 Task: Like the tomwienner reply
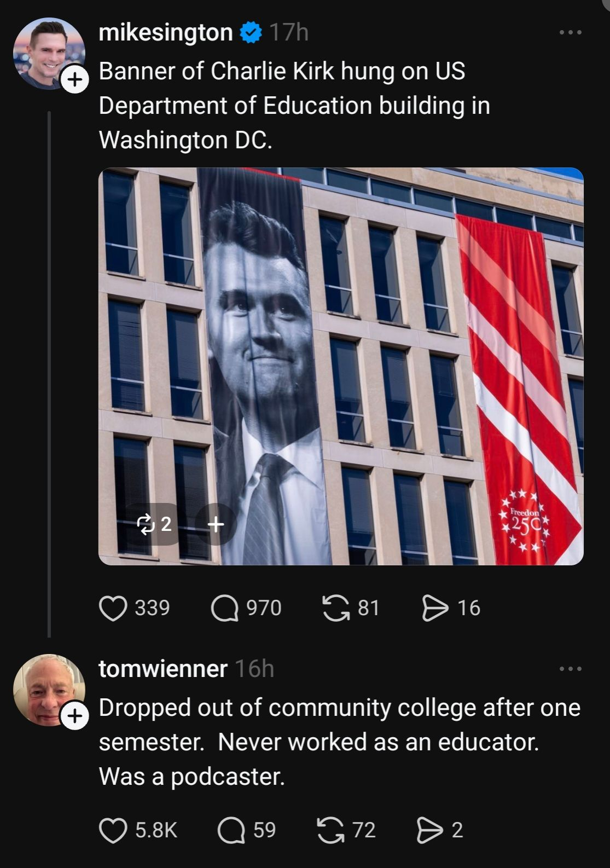coord(113,830)
